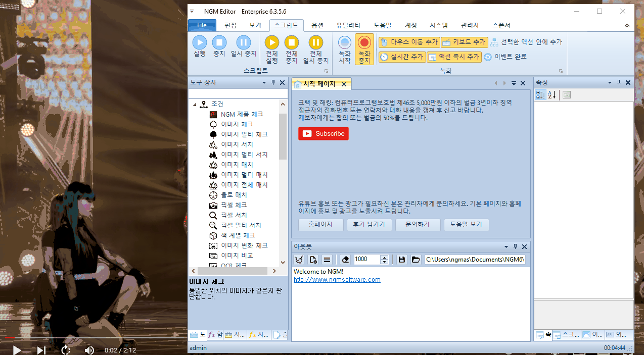Click the output lines list icon
This screenshot has height=355, width=644.
point(327,260)
